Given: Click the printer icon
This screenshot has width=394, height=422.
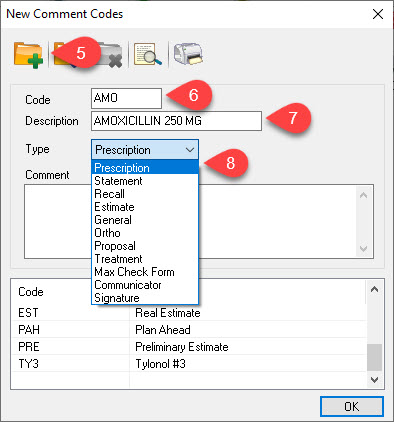Looking at the screenshot, I should tap(188, 54).
